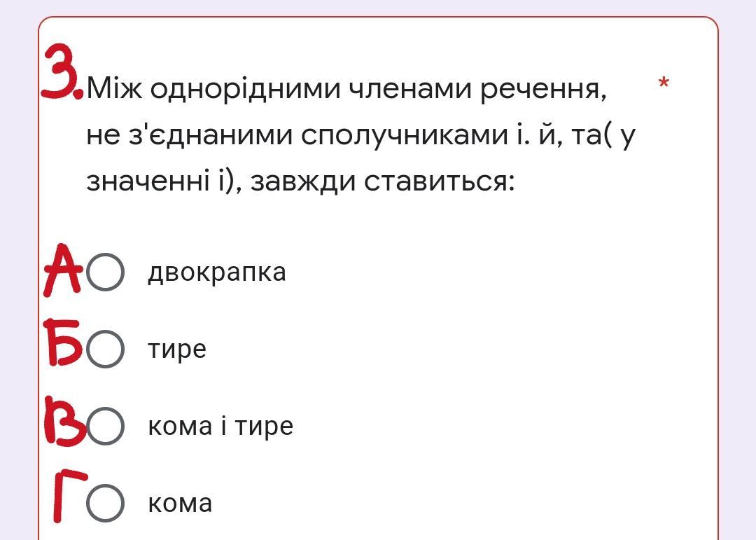Click the line with не з'єднаними сполучниками
The height and width of the screenshot is (540, 756).
tap(360, 135)
